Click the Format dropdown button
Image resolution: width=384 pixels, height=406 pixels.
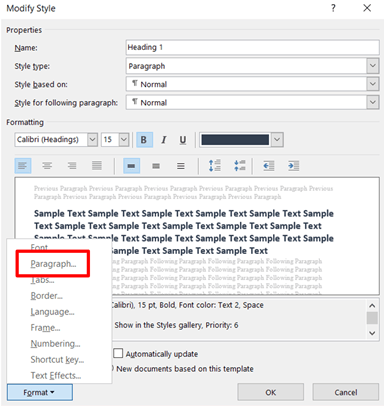(40, 392)
